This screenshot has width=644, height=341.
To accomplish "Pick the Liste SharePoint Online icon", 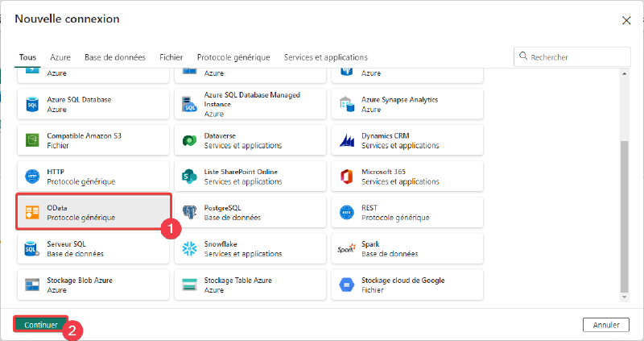I will (x=189, y=177).
